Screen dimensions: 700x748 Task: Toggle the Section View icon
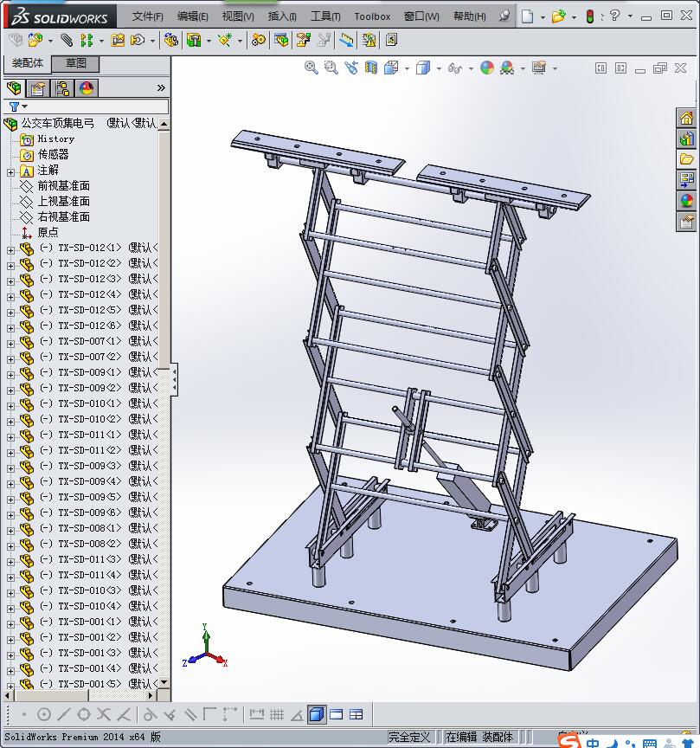[371, 68]
